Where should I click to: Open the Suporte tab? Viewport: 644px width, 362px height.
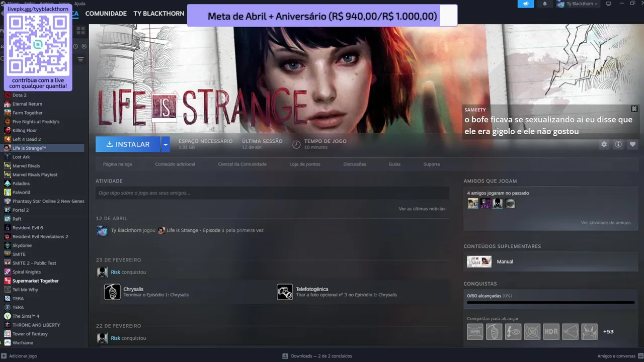(x=432, y=164)
